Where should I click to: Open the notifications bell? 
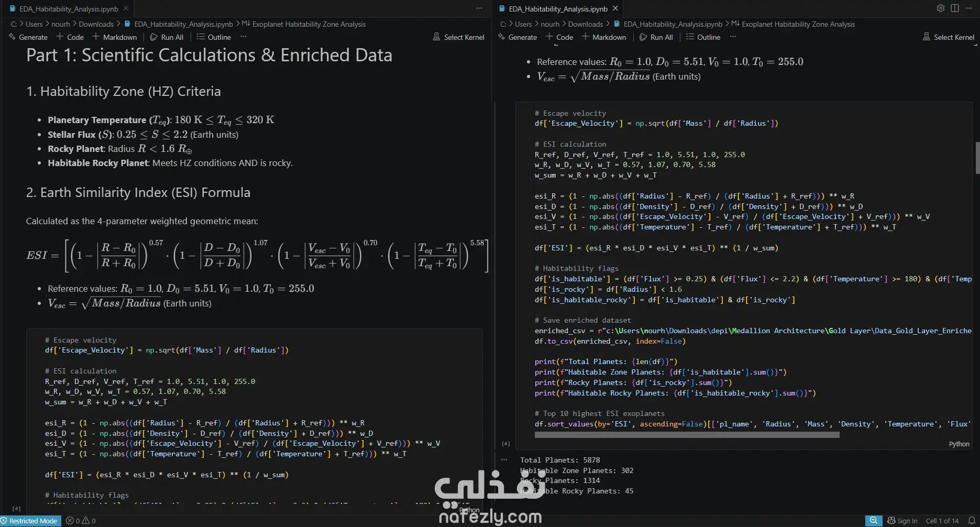(x=971, y=521)
